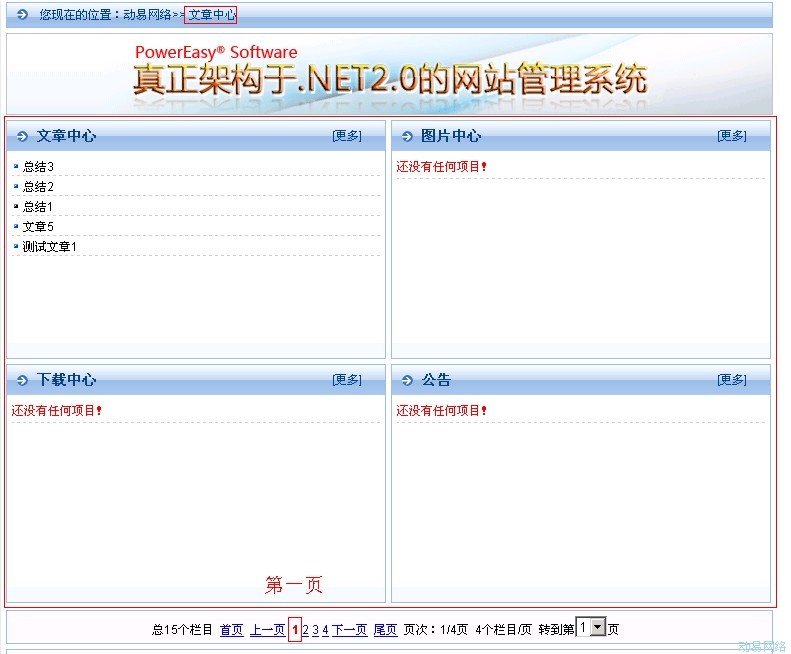Open the article 总结3

[38, 167]
